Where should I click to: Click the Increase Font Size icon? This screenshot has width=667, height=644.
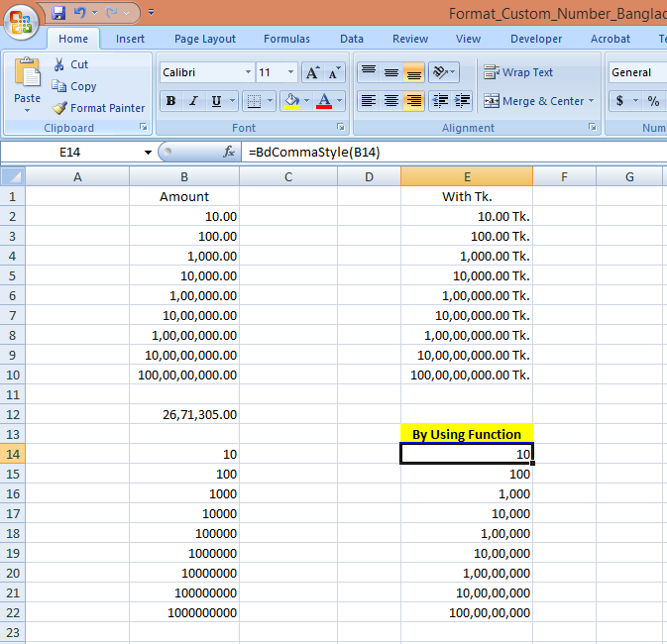point(313,72)
